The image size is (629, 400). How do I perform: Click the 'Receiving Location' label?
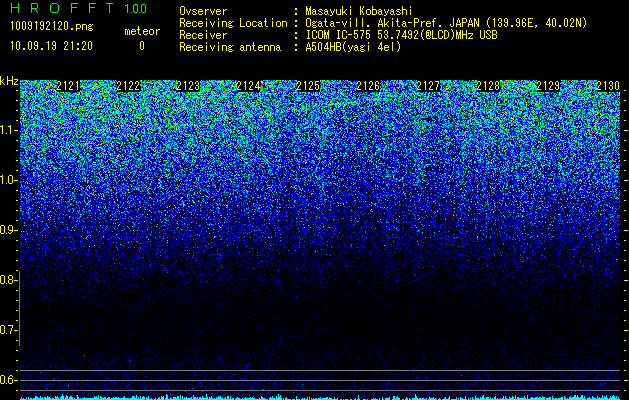[x=233, y=23]
